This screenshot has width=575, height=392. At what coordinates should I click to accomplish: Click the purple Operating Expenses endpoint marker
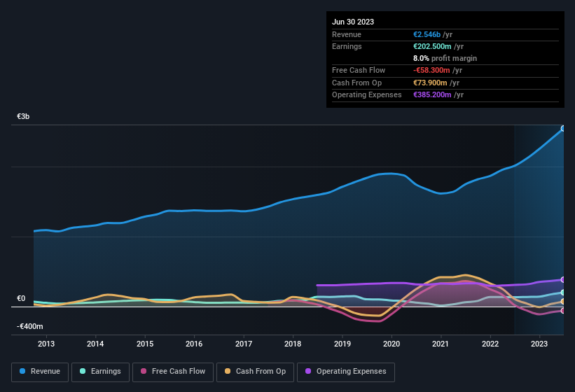coord(562,280)
